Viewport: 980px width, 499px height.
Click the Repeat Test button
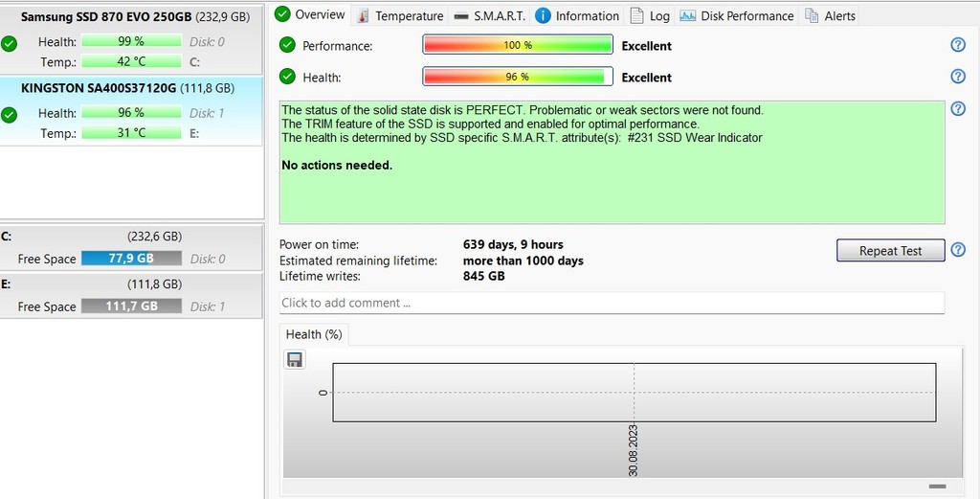(x=890, y=251)
